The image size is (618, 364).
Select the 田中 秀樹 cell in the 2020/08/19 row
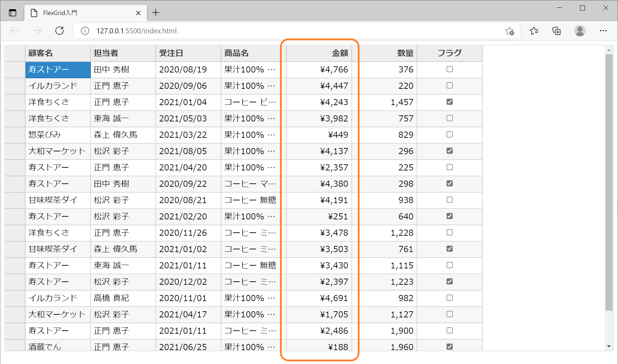coord(123,70)
